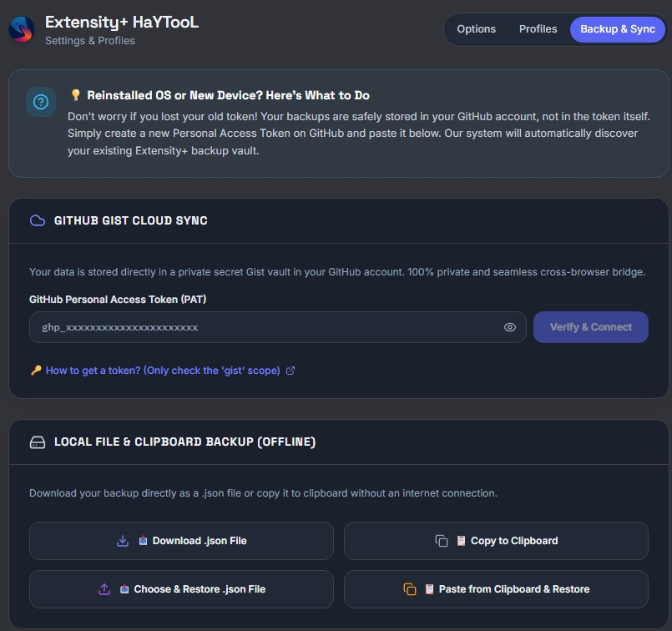Click the 'Settings & Profiles' subtitle text
The height and width of the screenshot is (631, 672).
point(90,41)
